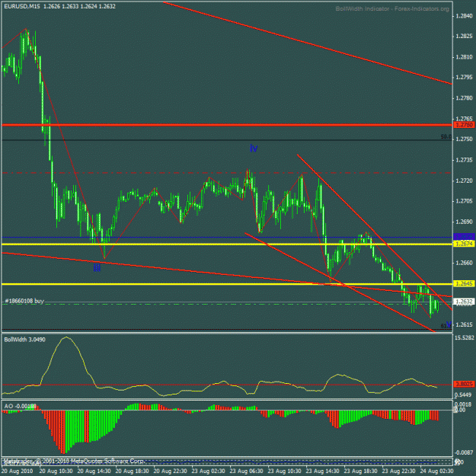Select the upper yellow horizontal line at 1.2674

pyautogui.click(x=227, y=244)
